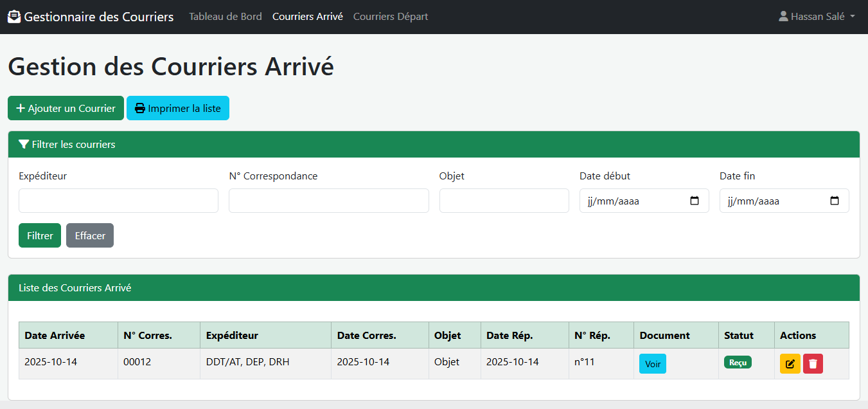Click the Document column header

click(677, 335)
